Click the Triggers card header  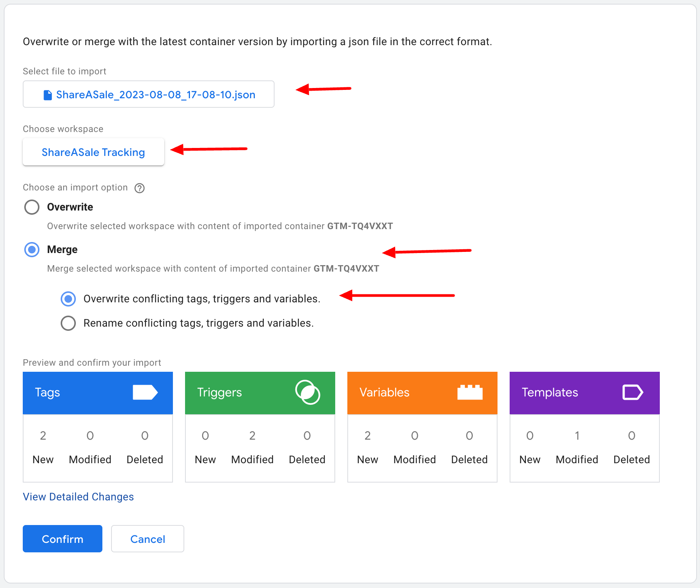point(260,393)
